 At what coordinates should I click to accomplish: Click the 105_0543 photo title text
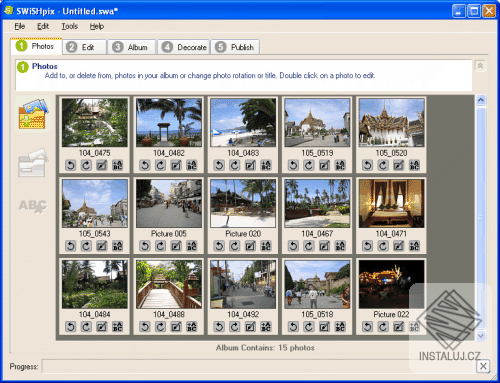95,234
